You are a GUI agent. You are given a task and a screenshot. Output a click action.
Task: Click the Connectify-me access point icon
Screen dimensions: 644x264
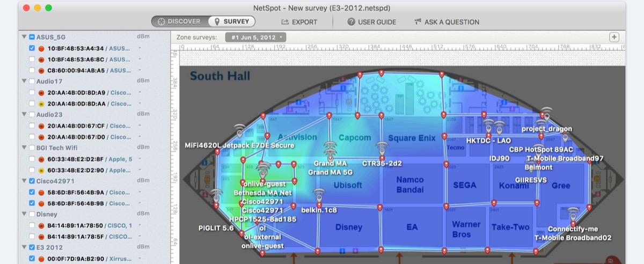click(x=573, y=214)
